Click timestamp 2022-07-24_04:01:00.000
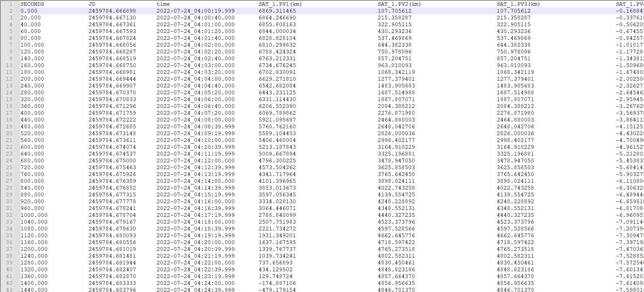Viewport: 644px width, 292px height. 196,25
